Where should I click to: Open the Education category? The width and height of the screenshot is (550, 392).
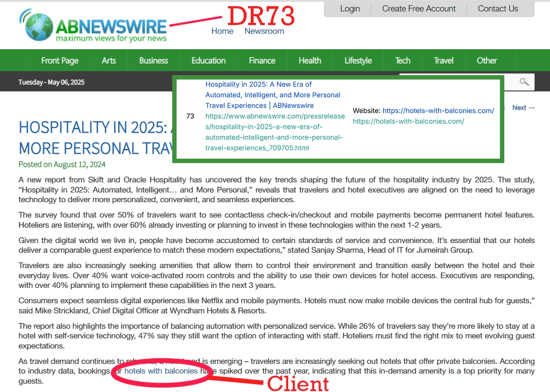[208, 61]
